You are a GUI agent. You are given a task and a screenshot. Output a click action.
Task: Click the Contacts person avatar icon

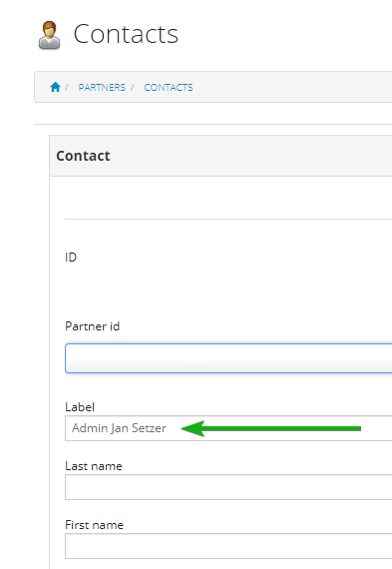pos(49,35)
